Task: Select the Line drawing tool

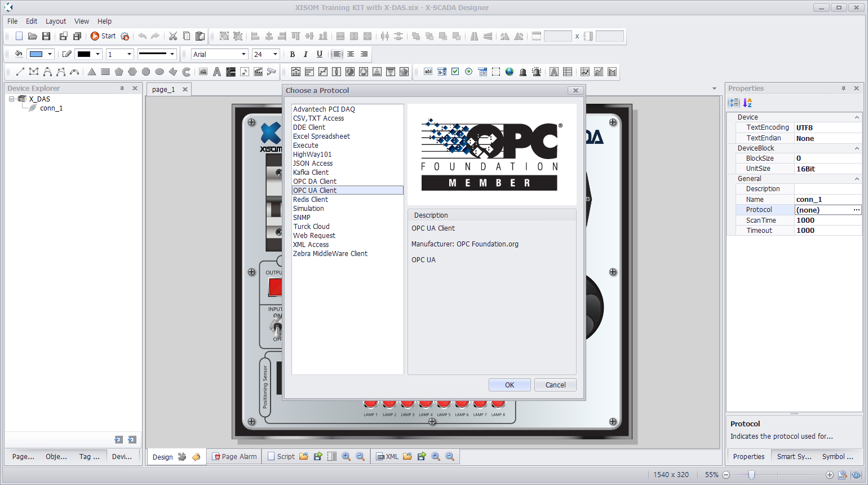Action: pos(20,72)
